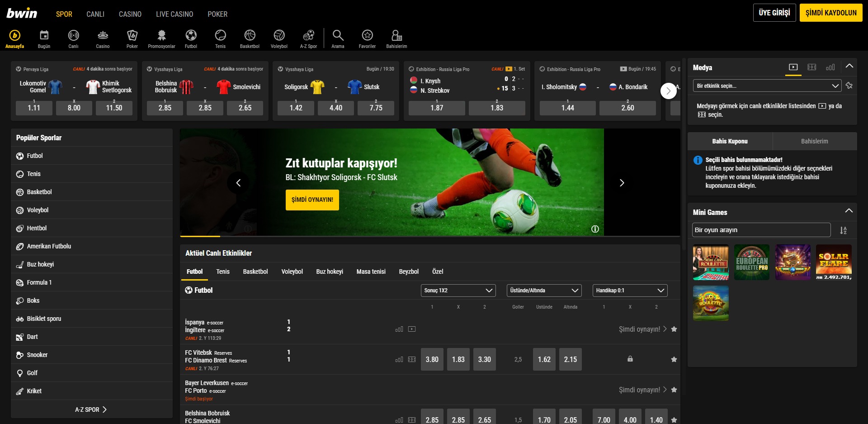Viewport: 868px width, 424px height.
Task: Click the ŞİMDİ OYNAYIN! banner button
Action: coord(312,200)
